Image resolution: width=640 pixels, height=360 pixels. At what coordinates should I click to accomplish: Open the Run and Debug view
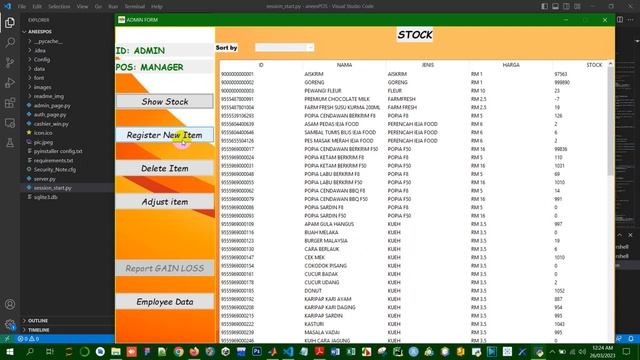tap(10, 82)
